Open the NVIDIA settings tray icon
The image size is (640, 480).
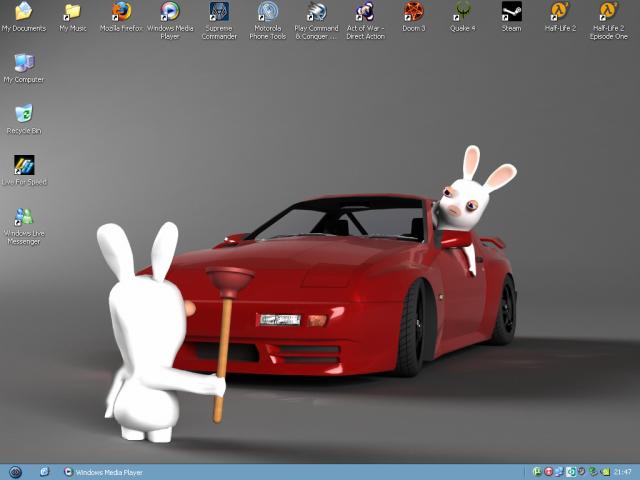coord(605,472)
